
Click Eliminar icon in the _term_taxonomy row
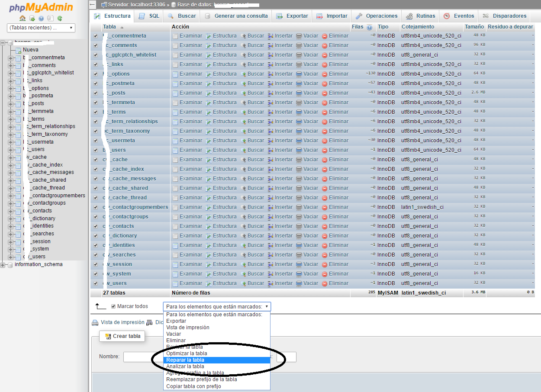(x=325, y=131)
